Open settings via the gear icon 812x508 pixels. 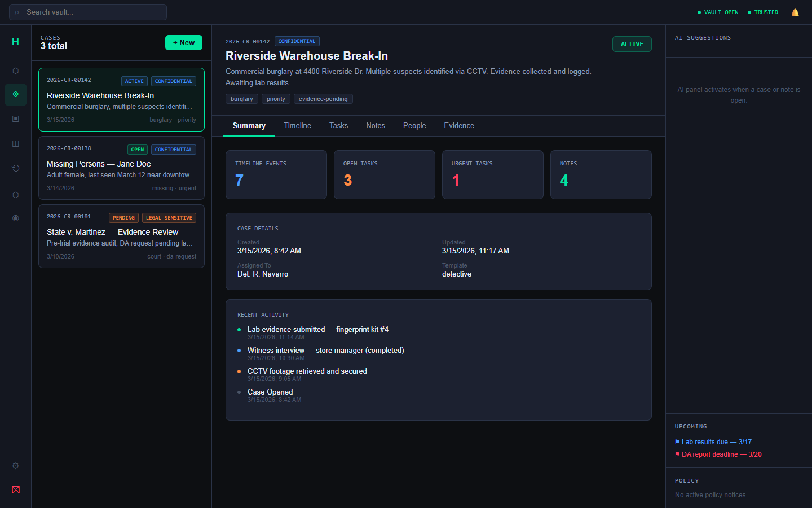tap(16, 466)
